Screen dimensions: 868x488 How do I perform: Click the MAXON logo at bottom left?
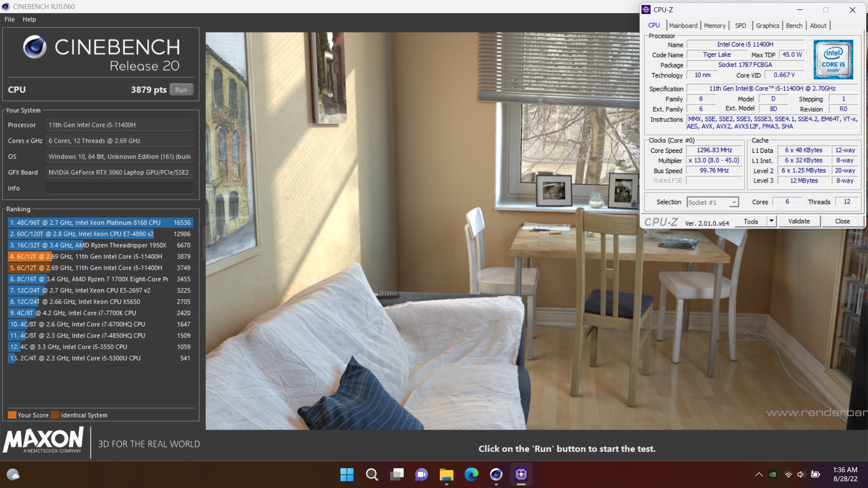43,441
